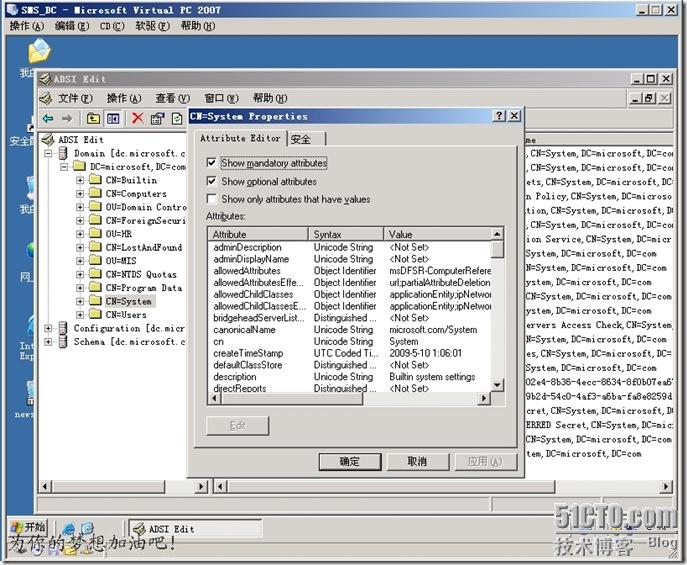Click the help question mark in System Properties
The width and height of the screenshot is (687, 565).
coord(499,116)
